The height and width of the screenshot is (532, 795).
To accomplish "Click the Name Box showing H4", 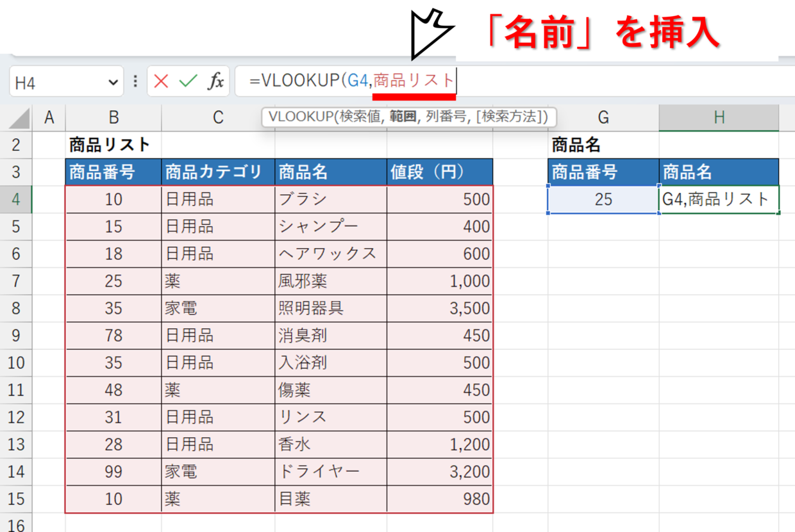I will click(66, 82).
